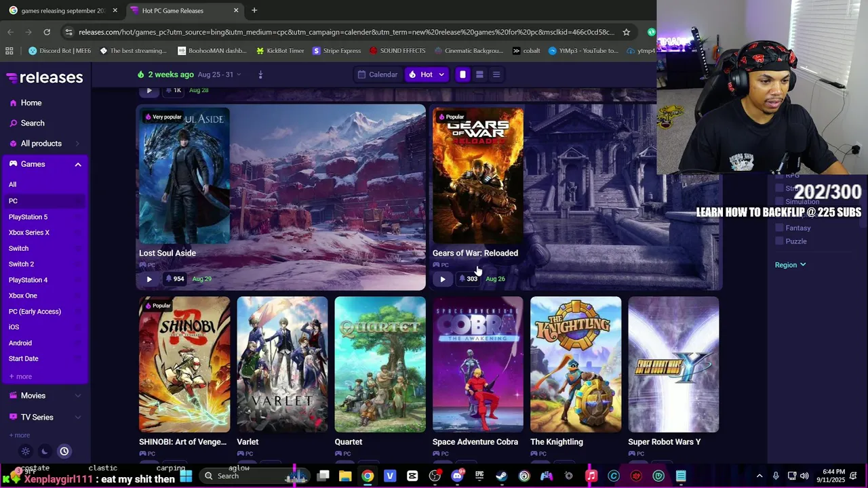Open Discord from the taskbar
This screenshot has width=868, height=488.
(458, 476)
